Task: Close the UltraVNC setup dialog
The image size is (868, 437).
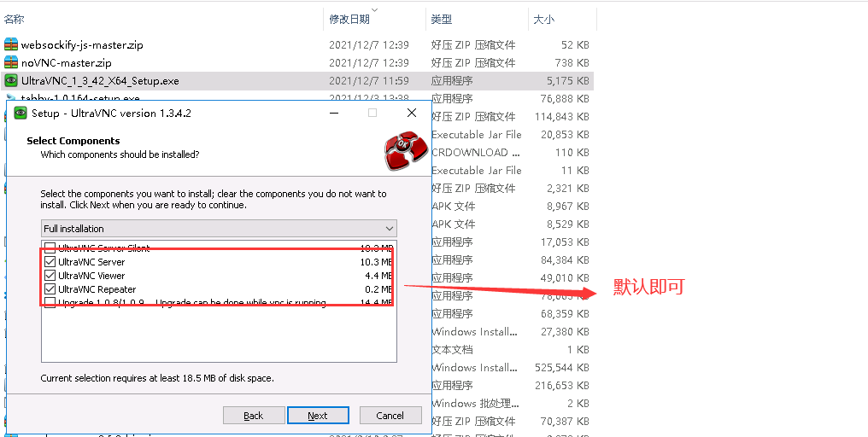Action: point(411,113)
